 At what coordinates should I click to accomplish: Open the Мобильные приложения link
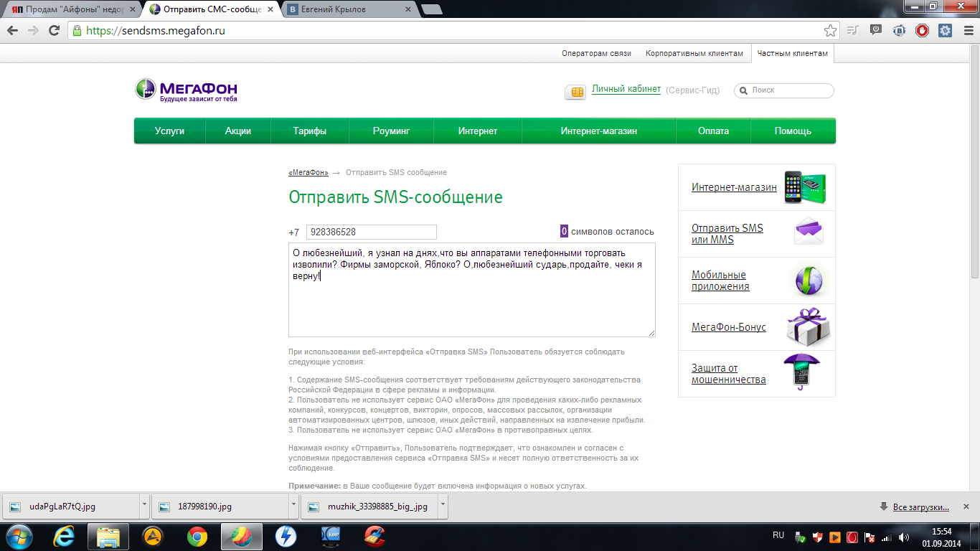click(x=720, y=281)
